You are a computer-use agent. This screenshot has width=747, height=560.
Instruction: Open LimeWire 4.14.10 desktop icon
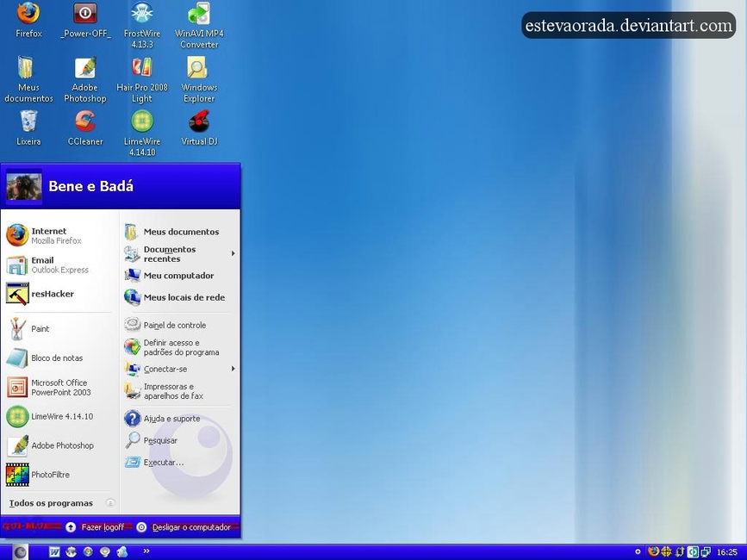coord(142,134)
